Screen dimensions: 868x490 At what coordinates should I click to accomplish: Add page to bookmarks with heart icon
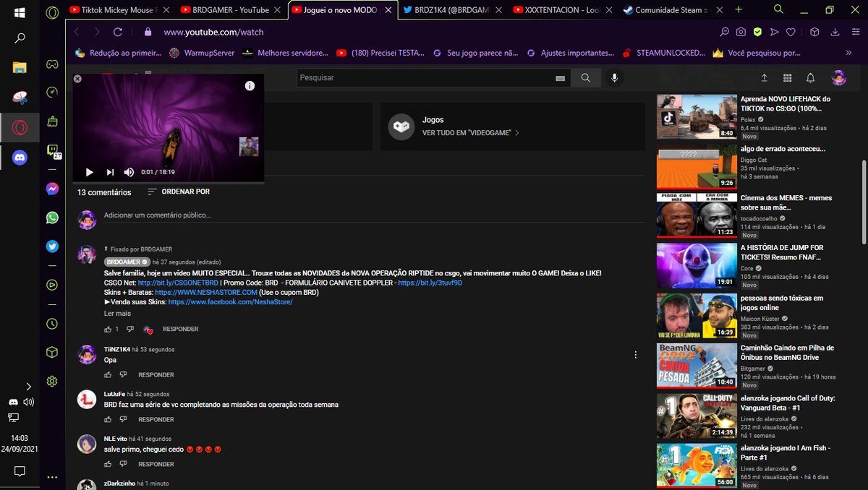point(791,33)
